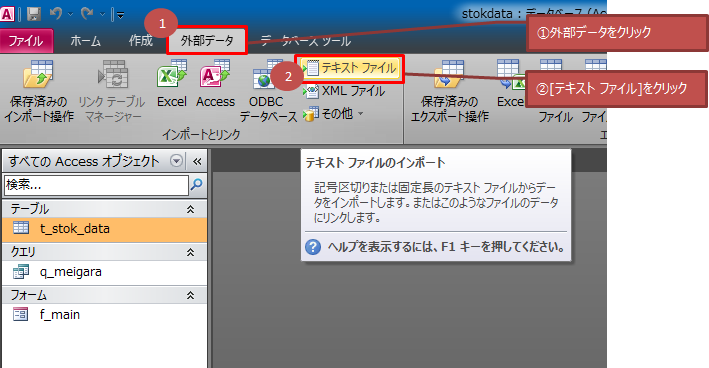Select the t_stok_data table
Viewport: 709px width, 368px height.
coord(105,229)
